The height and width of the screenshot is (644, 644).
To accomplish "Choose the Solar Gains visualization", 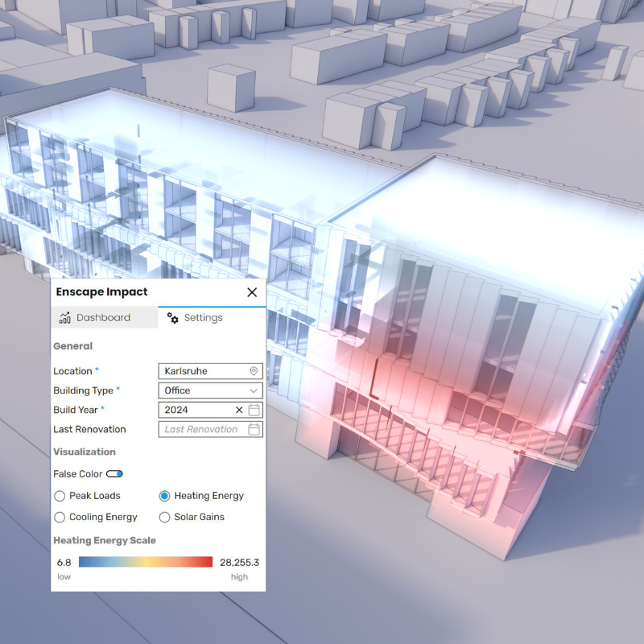I will pyautogui.click(x=165, y=517).
